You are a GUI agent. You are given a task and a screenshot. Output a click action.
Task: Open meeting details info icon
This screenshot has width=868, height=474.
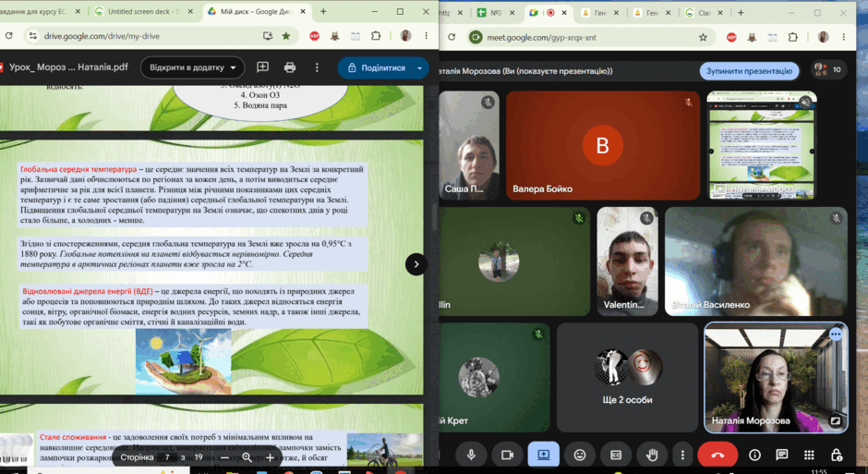coord(754,455)
